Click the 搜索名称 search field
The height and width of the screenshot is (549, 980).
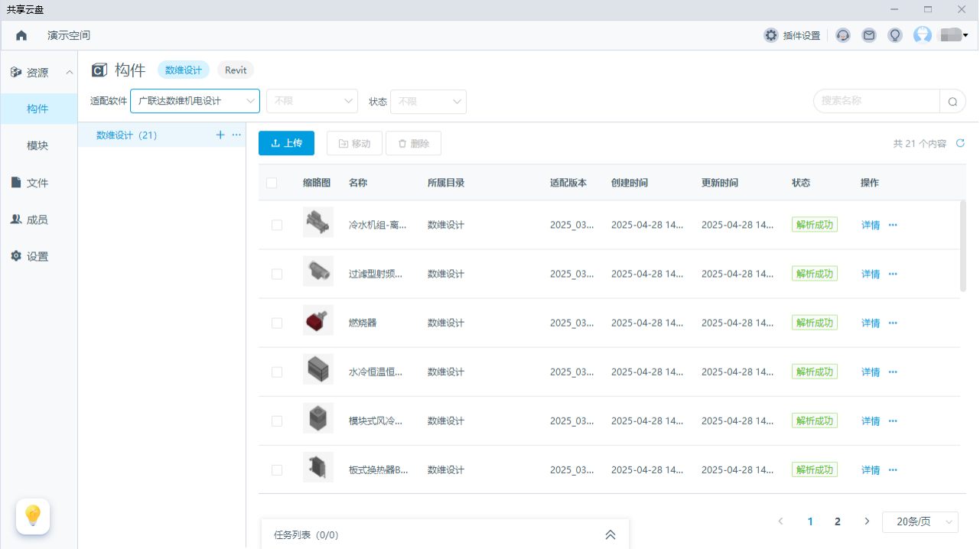[876, 101]
